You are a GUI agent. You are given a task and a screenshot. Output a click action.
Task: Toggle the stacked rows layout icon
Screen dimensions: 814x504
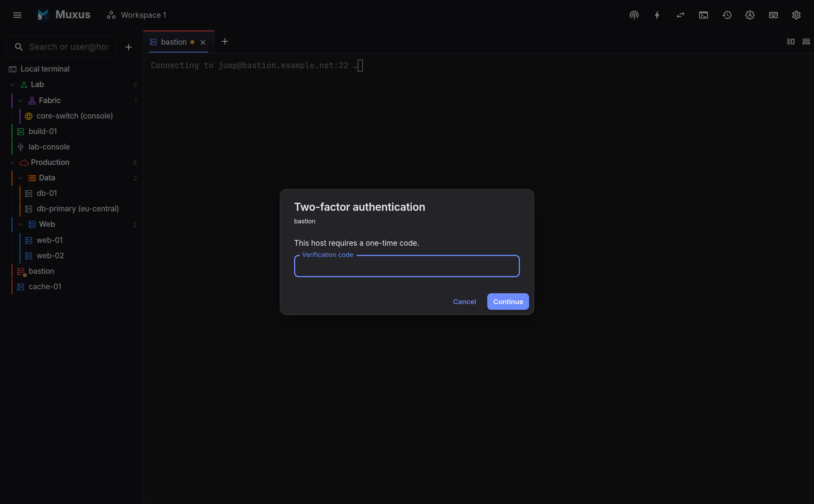click(806, 42)
